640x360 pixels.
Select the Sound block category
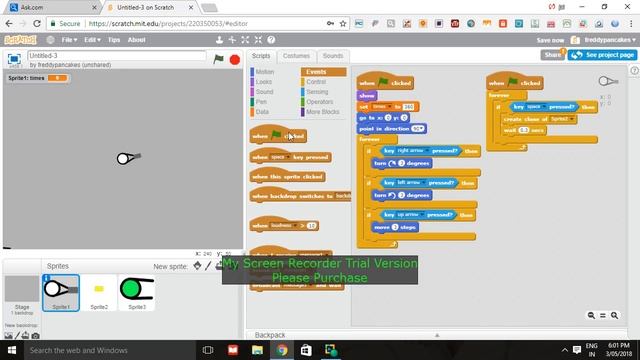(264, 92)
